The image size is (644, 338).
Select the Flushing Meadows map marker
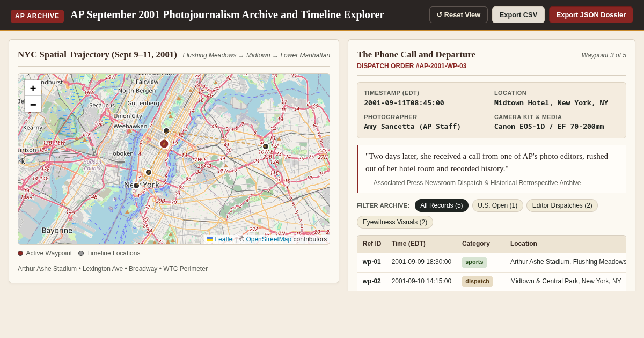(265, 146)
